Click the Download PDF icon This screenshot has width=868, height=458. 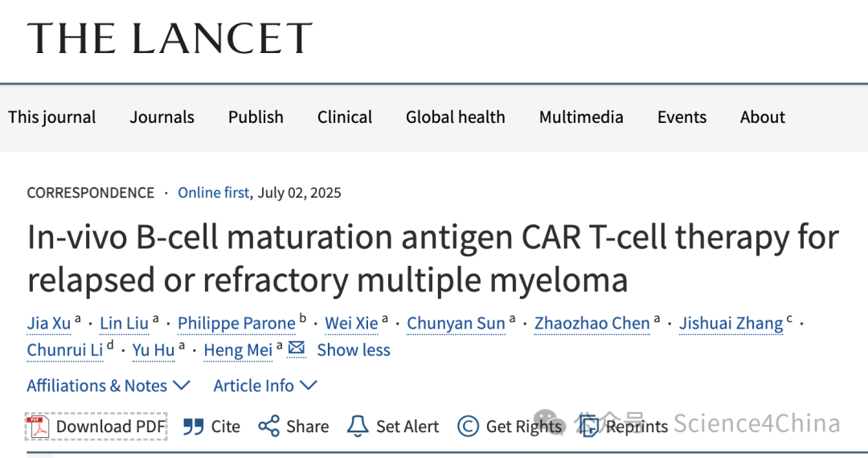point(39,427)
